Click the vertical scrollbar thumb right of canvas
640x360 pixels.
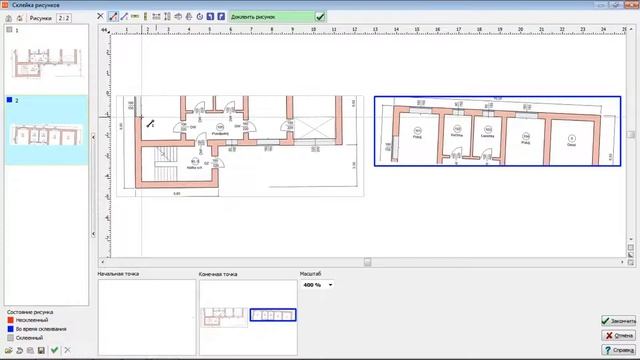coord(631,135)
